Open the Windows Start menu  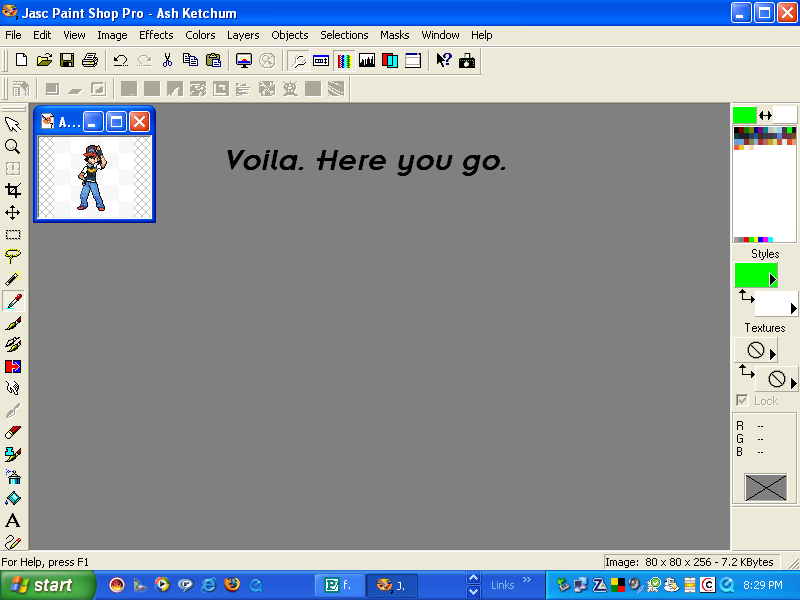47,585
